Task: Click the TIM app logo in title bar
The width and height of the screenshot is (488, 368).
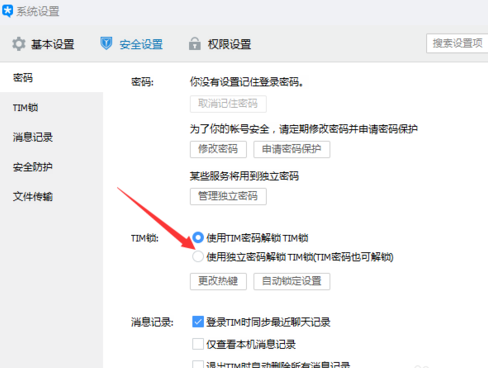Action: (7, 11)
